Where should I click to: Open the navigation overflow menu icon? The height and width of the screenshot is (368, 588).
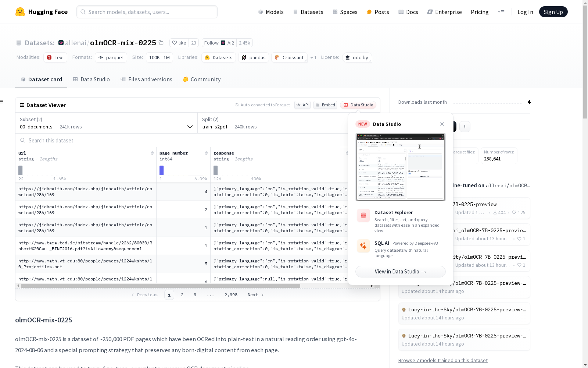[x=501, y=12]
